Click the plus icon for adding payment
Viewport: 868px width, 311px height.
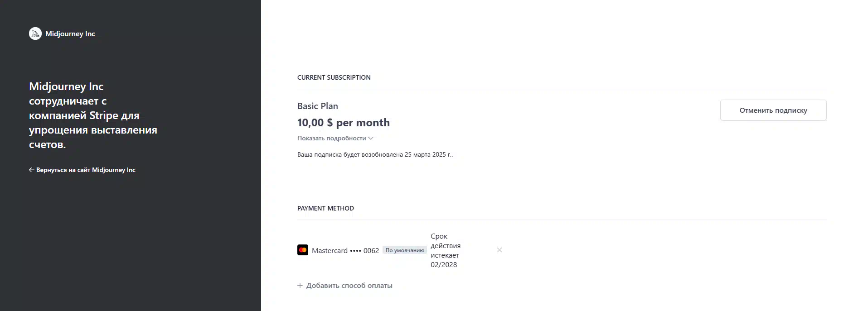[300, 285]
